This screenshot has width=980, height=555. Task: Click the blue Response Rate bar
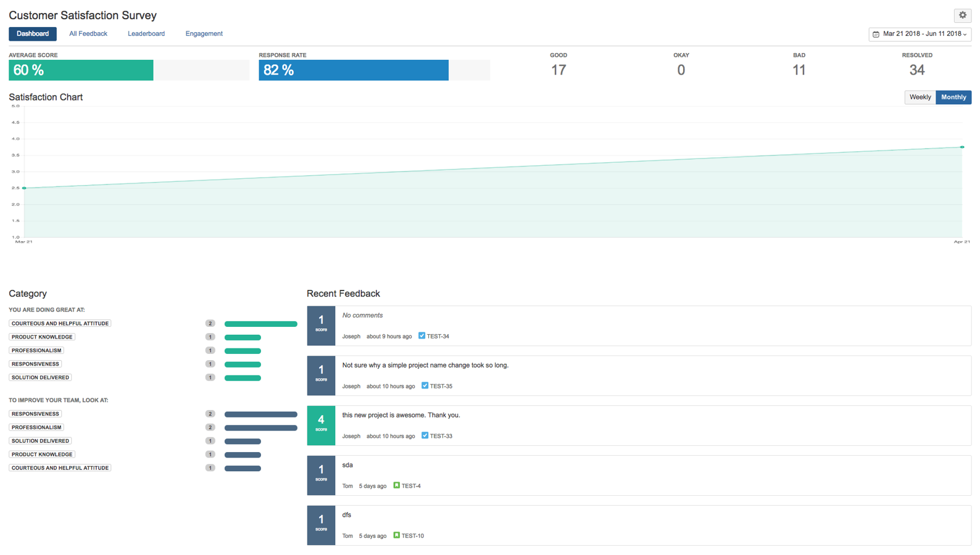(x=353, y=70)
